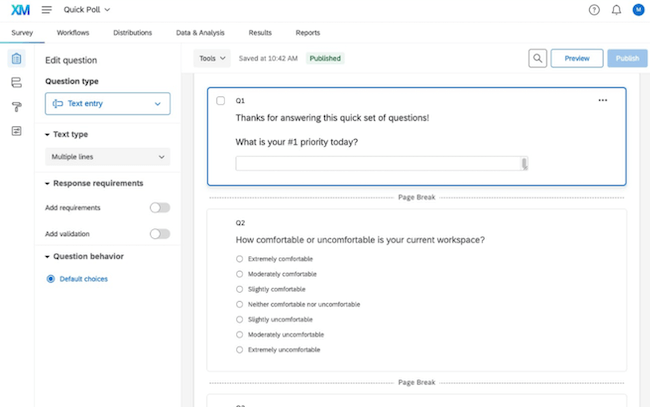Click the Q1 text entry field

click(381, 164)
